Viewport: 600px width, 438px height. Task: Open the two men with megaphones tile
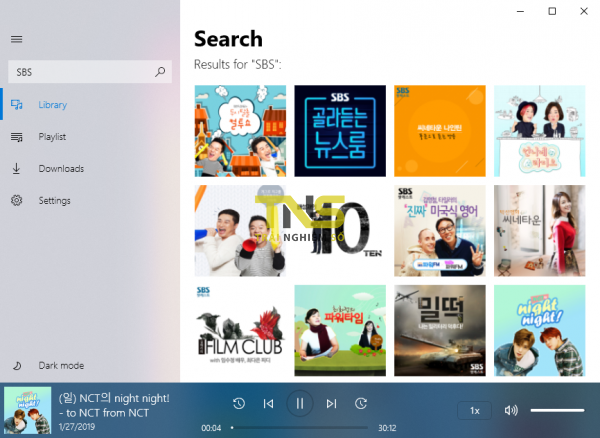coord(240,231)
